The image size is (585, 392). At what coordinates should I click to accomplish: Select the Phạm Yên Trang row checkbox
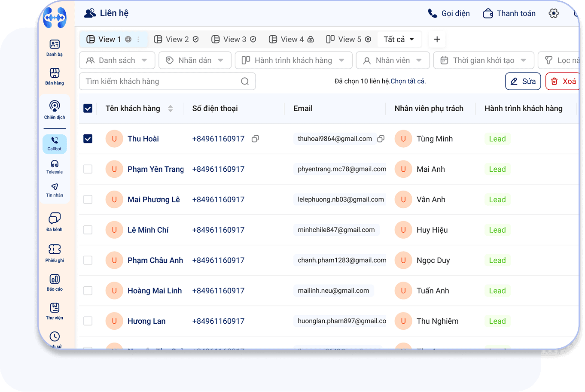[x=88, y=169]
